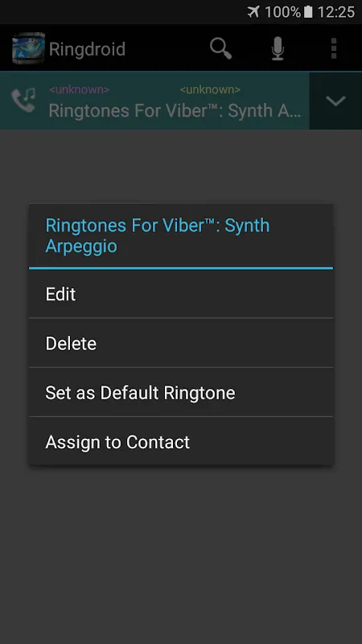The width and height of the screenshot is (362, 644).
Task: Tap the 12:25 clock in status bar
Action: pos(335,12)
